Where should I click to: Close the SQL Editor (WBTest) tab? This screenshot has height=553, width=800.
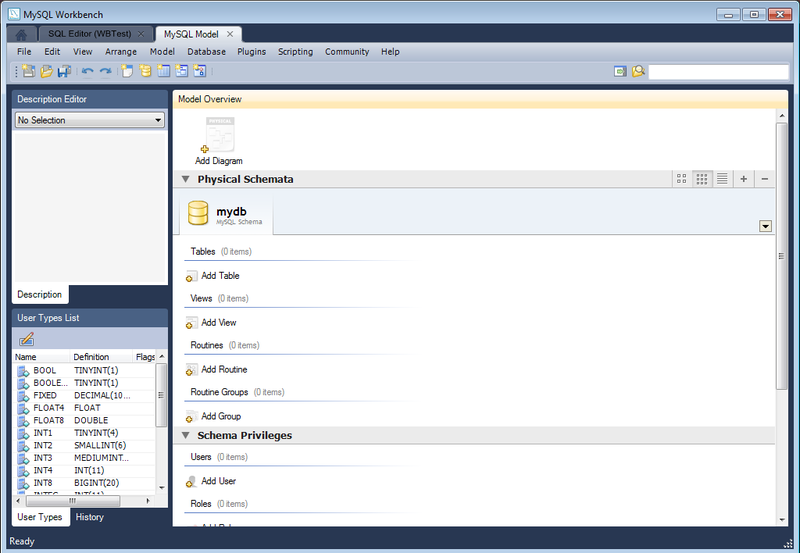pos(141,34)
